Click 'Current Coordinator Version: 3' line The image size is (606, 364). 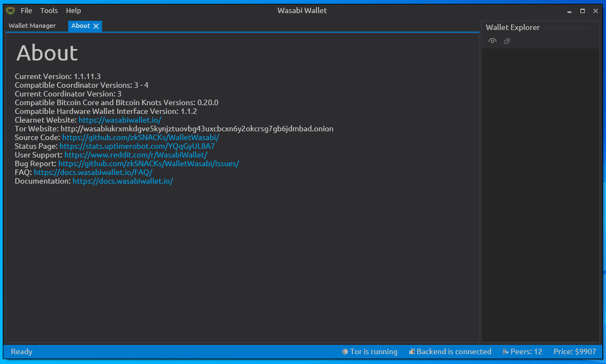click(68, 94)
